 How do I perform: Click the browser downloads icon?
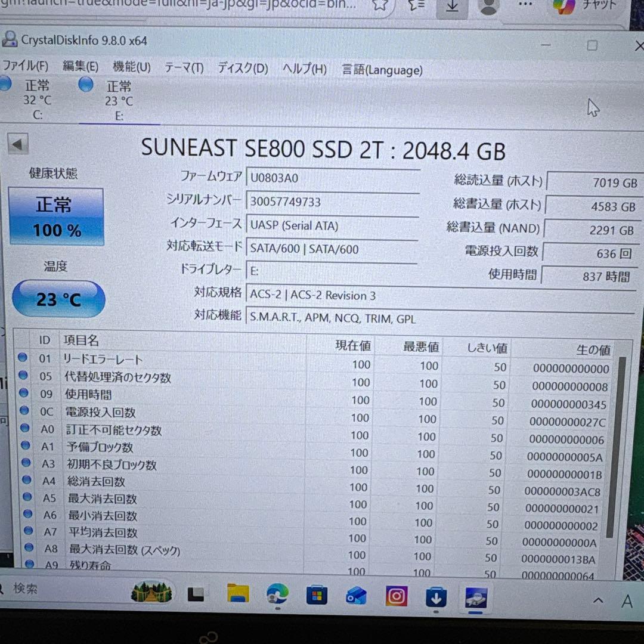[x=452, y=7]
